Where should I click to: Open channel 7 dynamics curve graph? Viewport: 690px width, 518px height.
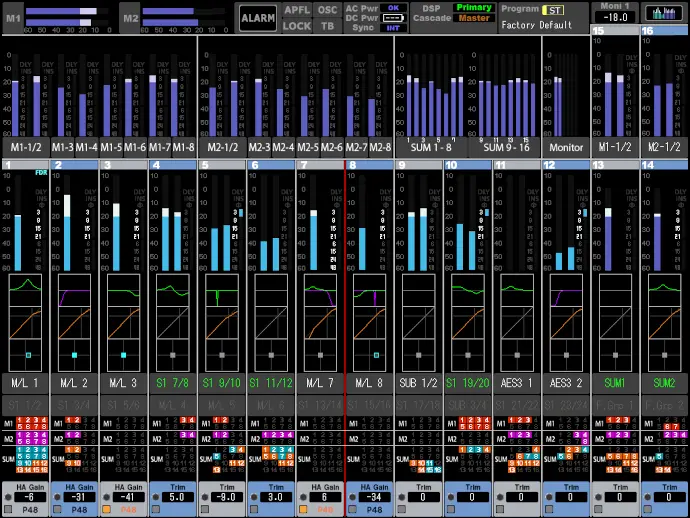click(x=320, y=323)
